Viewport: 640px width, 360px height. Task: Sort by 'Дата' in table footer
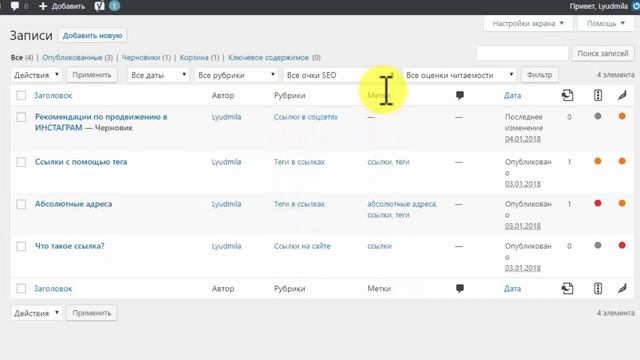512,289
